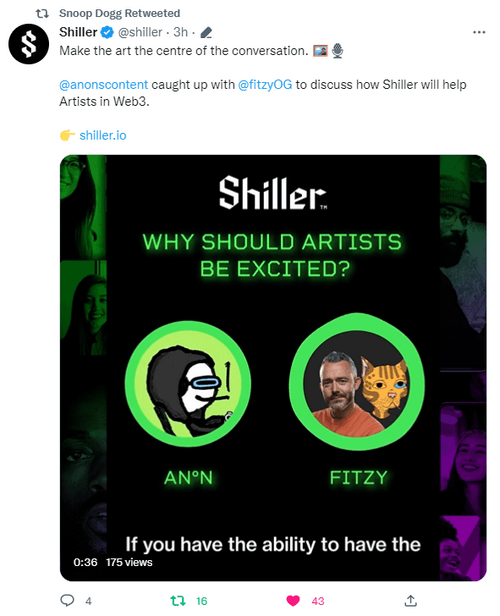The height and width of the screenshot is (616, 500).
Task: Click the blue verified badge
Action: [x=107, y=32]
